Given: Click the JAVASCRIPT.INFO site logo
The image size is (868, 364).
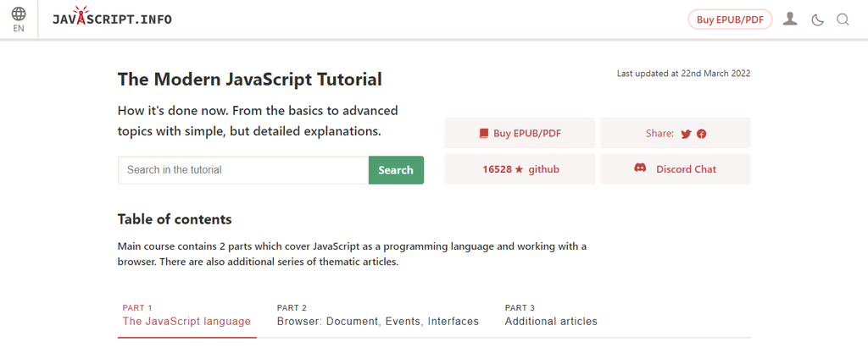Looking at the screenshot, I should tap(112, 19).
